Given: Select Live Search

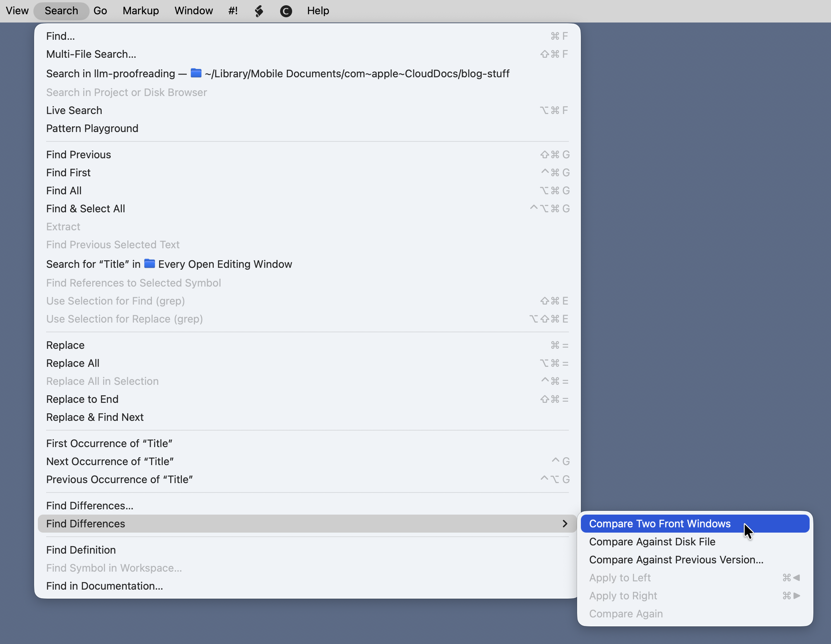Looking at the screenshot, I should tap(74, 110).
